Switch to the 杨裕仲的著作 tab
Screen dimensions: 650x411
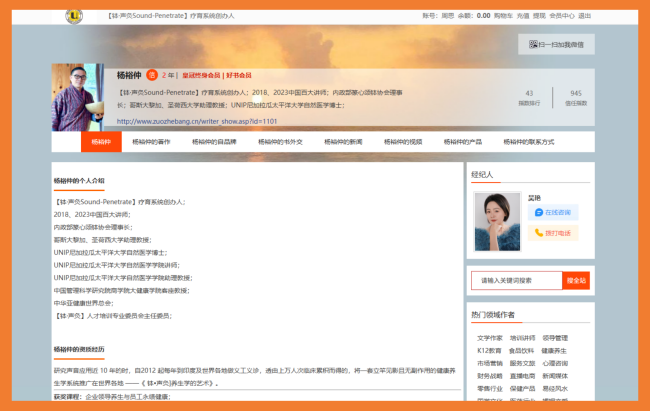click(151, 142)
